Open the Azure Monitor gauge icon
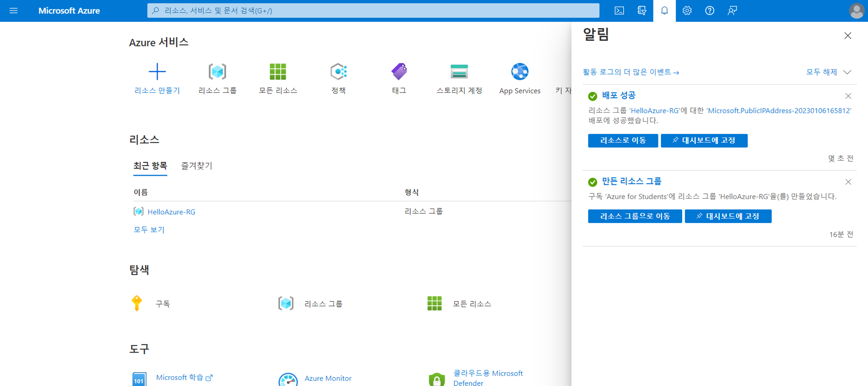The width and height of the screenshot is (868, 386). click(288, 379)
